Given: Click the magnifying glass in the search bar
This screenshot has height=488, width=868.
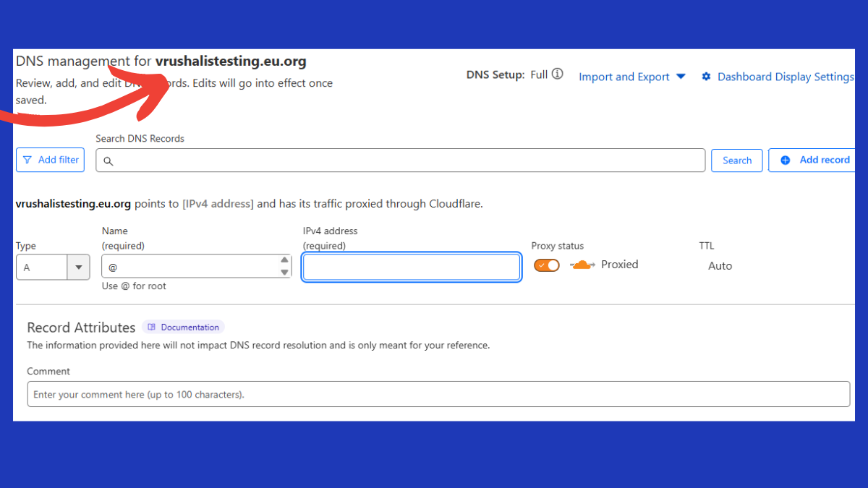Looking at the screenshot, I should pos(108,160).
